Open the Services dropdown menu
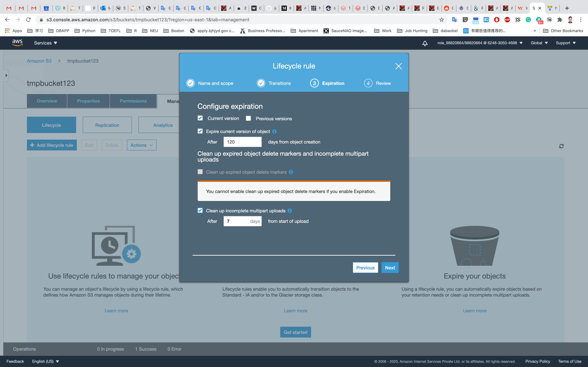The image size is (588, 367). click(45, 43)
